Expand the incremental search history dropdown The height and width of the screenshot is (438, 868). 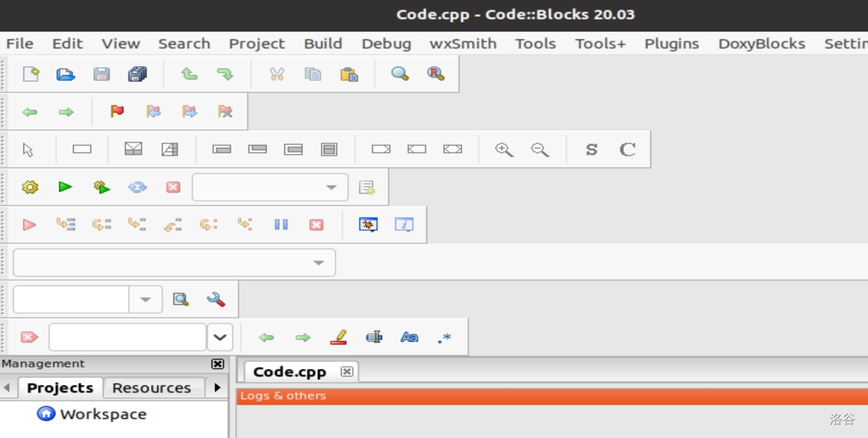(x=220, y=337)
